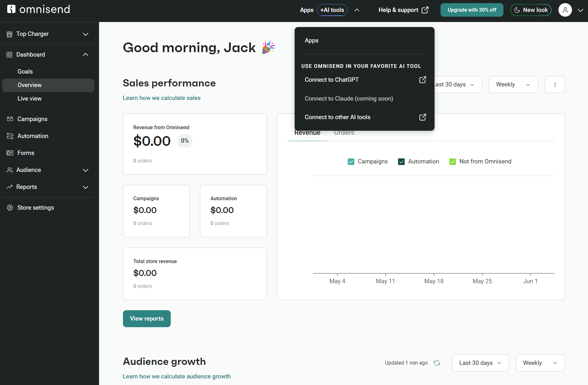
Task: Open Goals in the sidebar
Action: click(x=48, y=72)
